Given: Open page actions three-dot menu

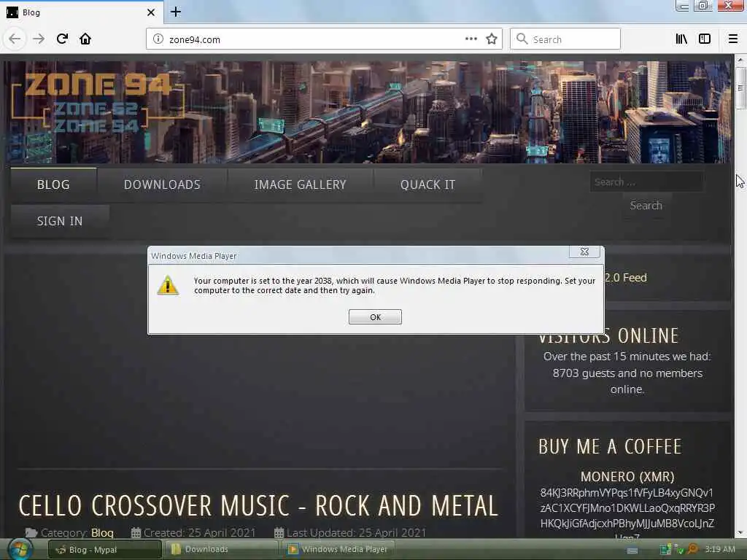Looking at the screenshot, I should [x=471, y=39].
